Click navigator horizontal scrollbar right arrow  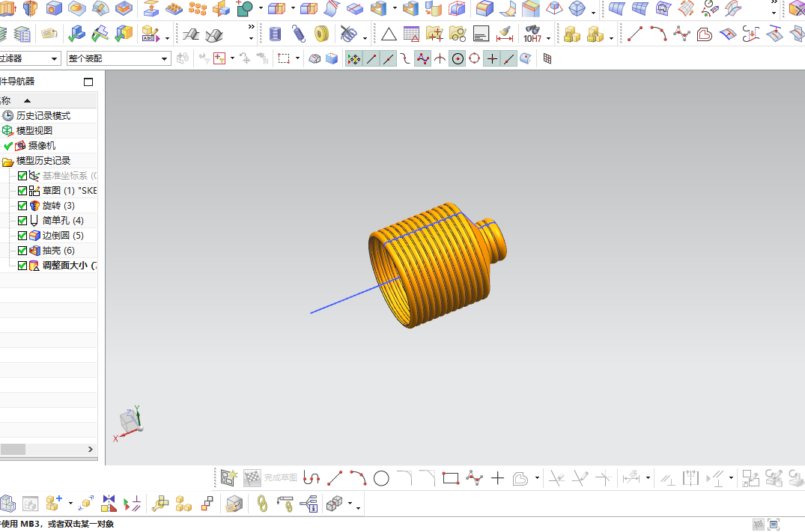pos(91,450)
